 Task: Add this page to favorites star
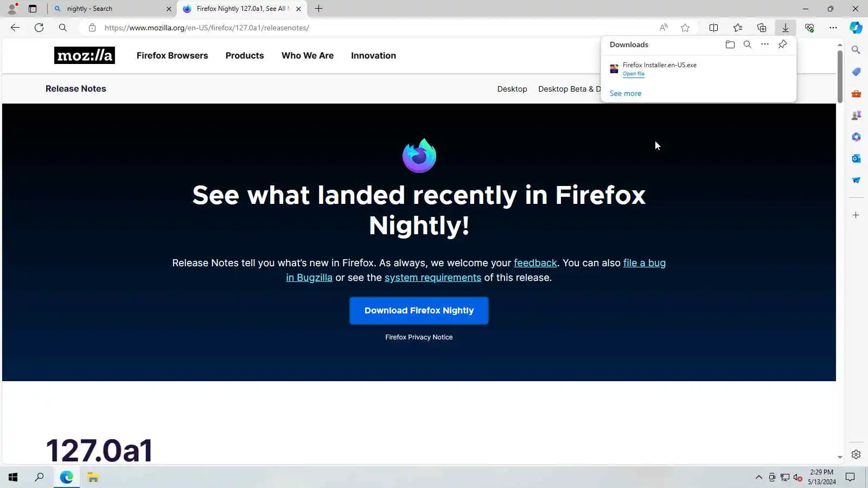click(x=685, y=28)
